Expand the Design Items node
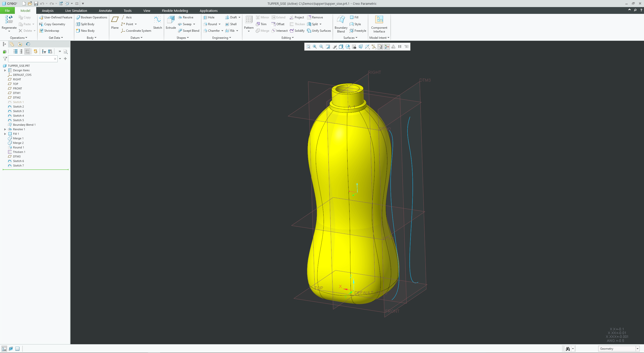 point(5,70)
